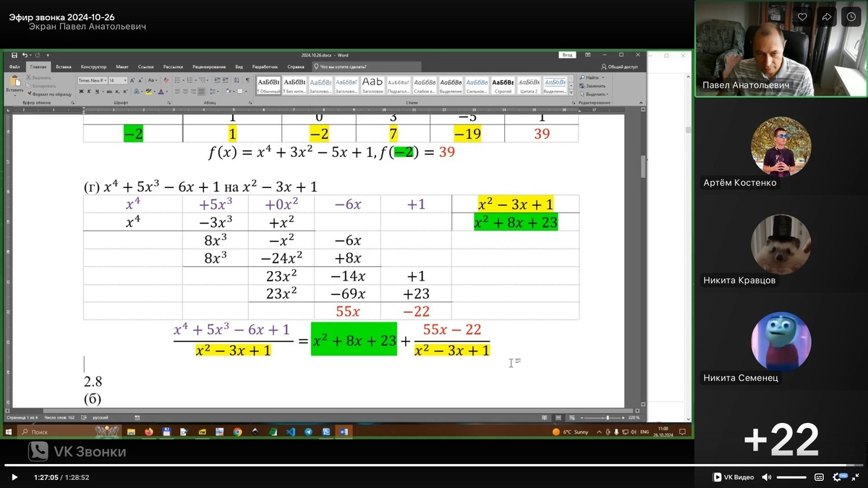
Task: Apply the Строгий style
Action: 503,86
